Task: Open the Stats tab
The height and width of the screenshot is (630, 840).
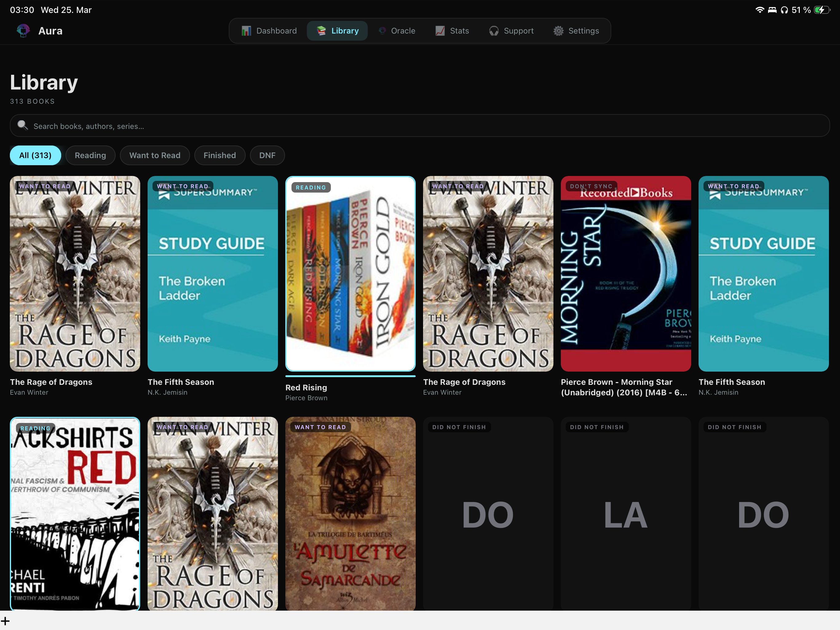Action: pos(452,31)
